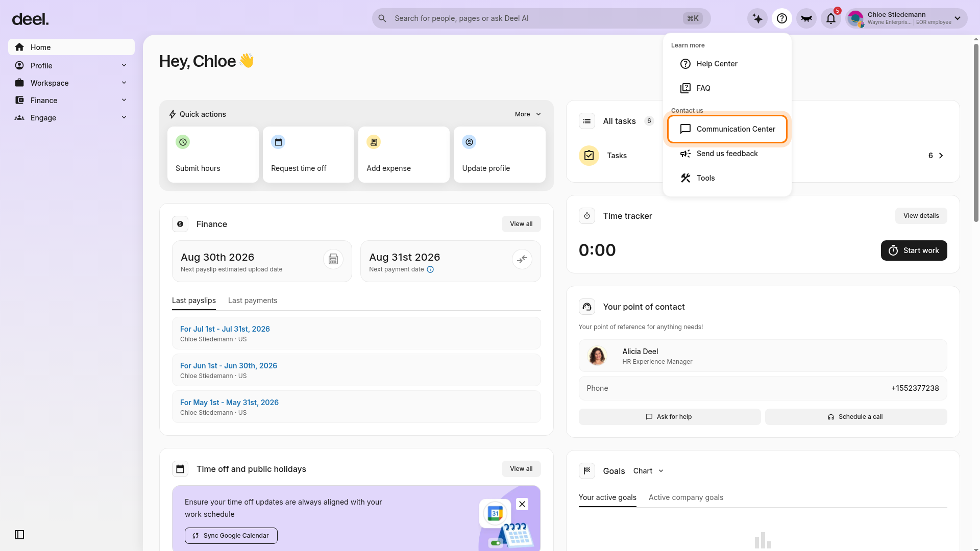The image size is (980, 551).
Task: Click the Add expense receipt icon
Action: coord(374,142)
